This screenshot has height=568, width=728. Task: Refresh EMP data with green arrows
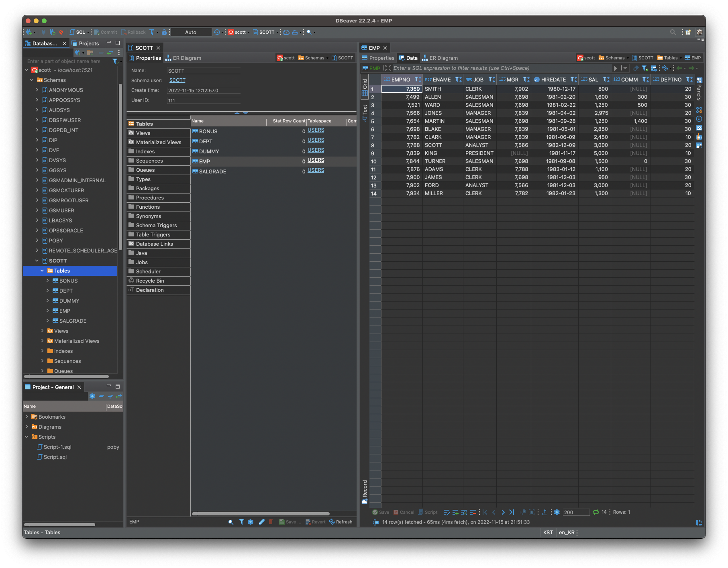click(596, 512)
